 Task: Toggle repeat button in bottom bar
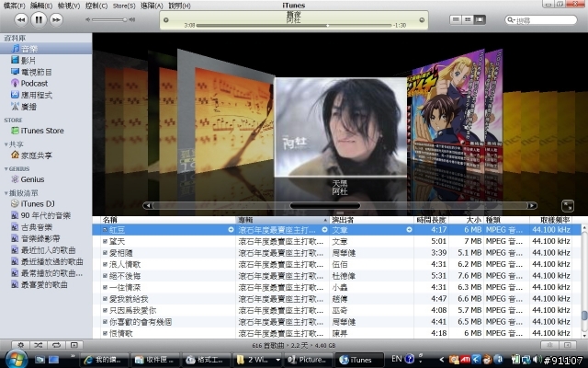(x=56, y=345)
